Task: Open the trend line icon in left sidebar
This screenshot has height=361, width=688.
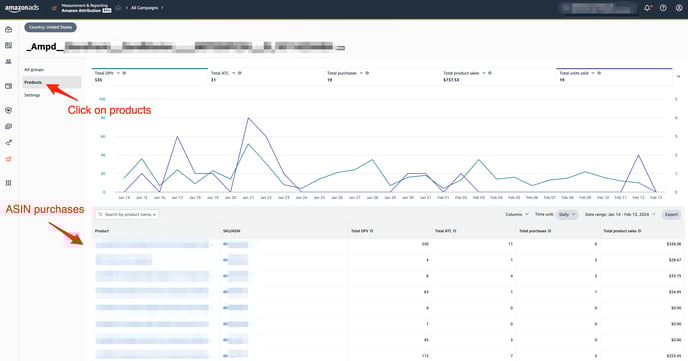Action: [8, 143]
